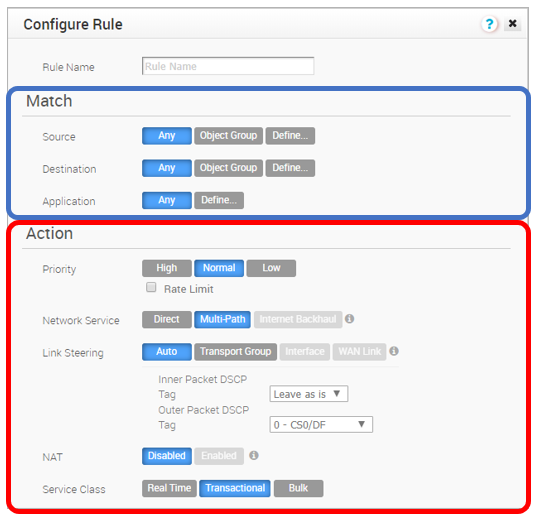This screenshot has height=521, width=539.
Task: Click Define for Destination
Action: pos(290,168)
